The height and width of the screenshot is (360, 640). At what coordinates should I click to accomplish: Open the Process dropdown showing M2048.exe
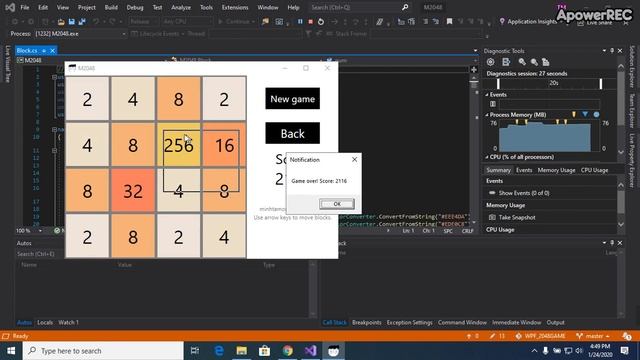pos(81,34)
